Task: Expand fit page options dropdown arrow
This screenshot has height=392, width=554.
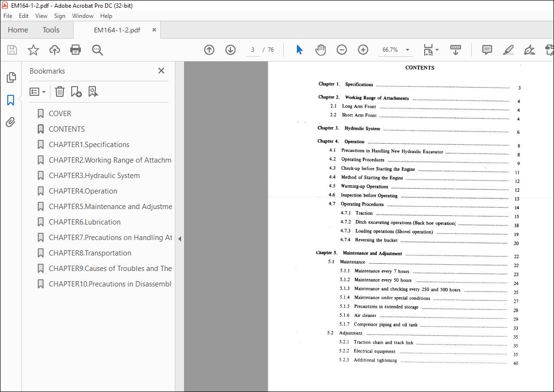Action: tap(437, 50)
